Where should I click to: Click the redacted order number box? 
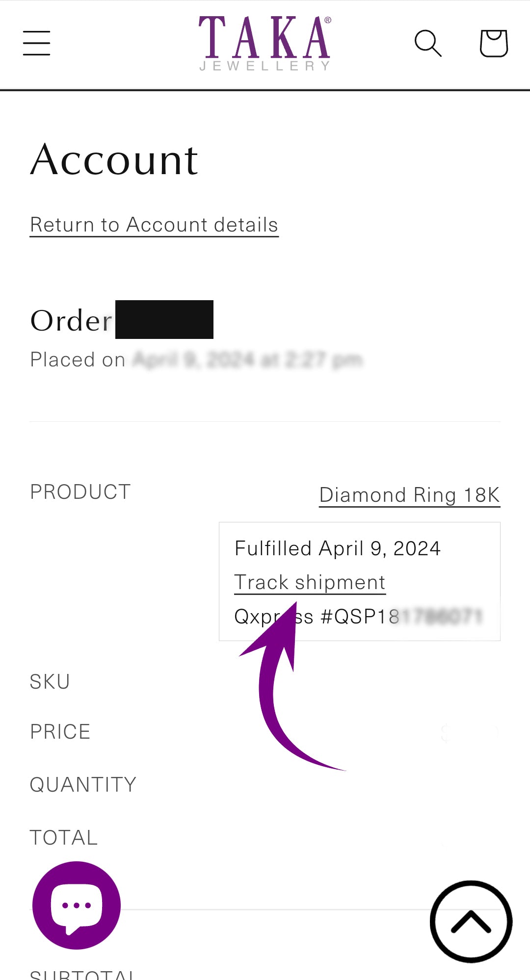point(164,320)
